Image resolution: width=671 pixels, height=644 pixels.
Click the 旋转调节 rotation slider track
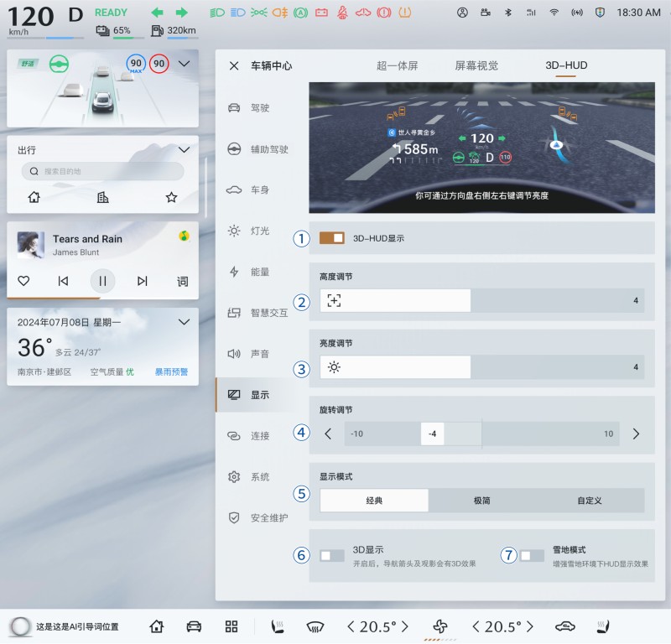coord(481,434)
